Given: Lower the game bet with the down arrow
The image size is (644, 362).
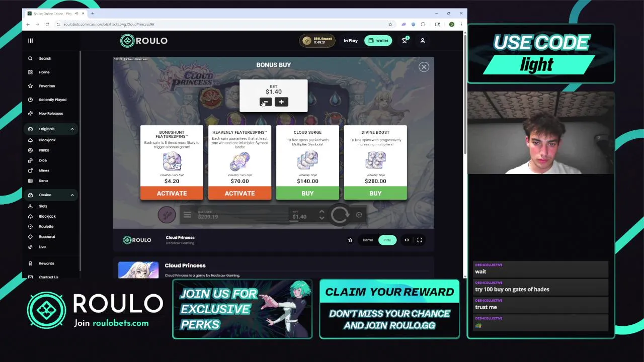Looking at the screenshot, I should tap(321, 218).
